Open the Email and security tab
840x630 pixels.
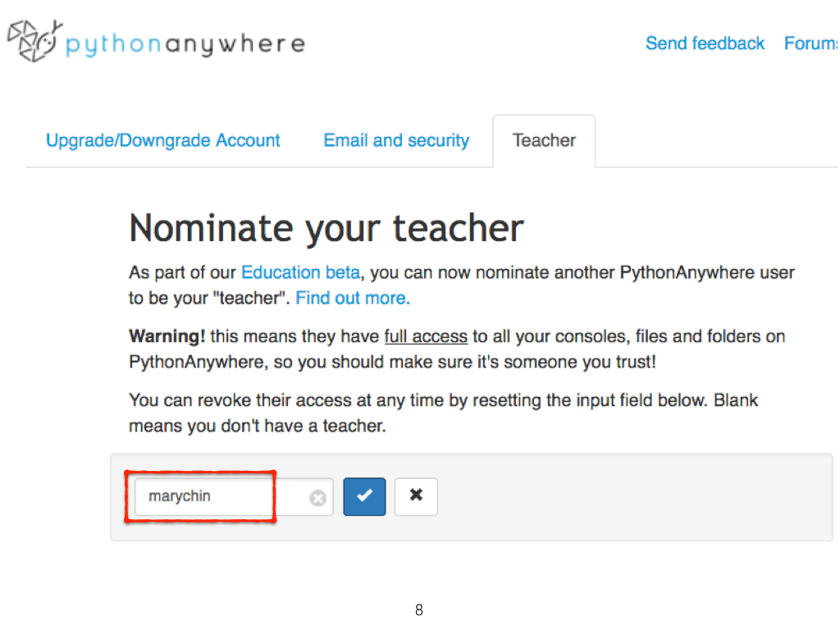(396, 140)
